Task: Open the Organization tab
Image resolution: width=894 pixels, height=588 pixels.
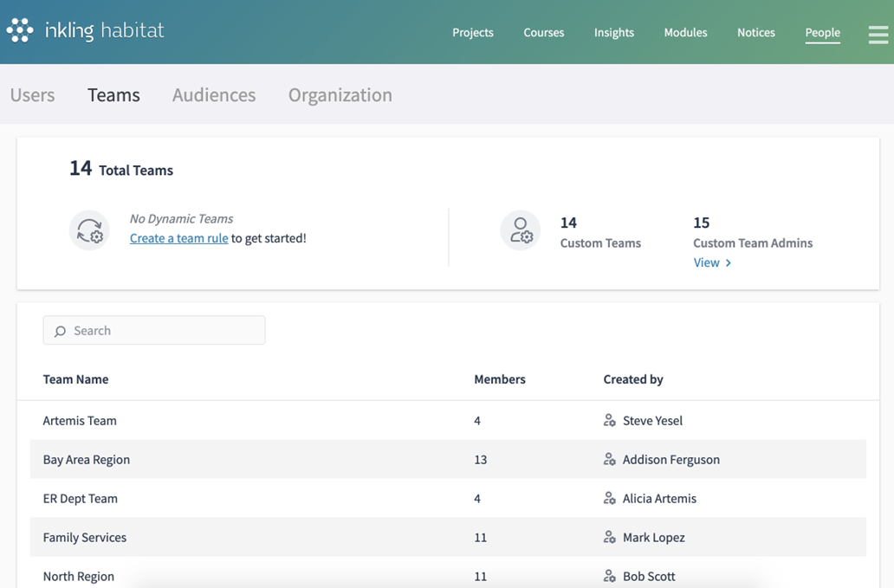Action: tap(340, 95)
